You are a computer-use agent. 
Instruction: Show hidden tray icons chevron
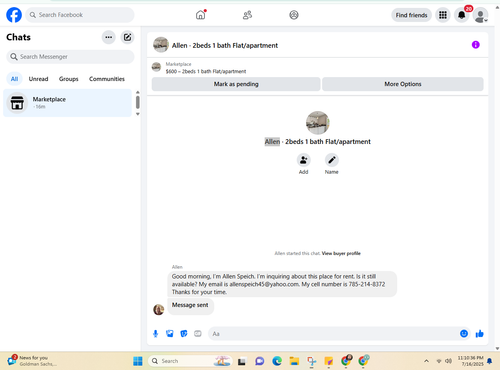point(426,361)
